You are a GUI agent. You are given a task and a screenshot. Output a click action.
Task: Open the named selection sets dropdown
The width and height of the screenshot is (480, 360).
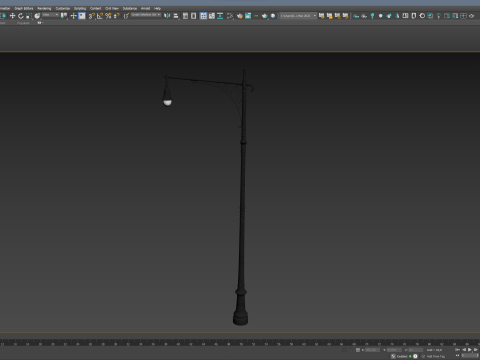click(x=146, y=15)
